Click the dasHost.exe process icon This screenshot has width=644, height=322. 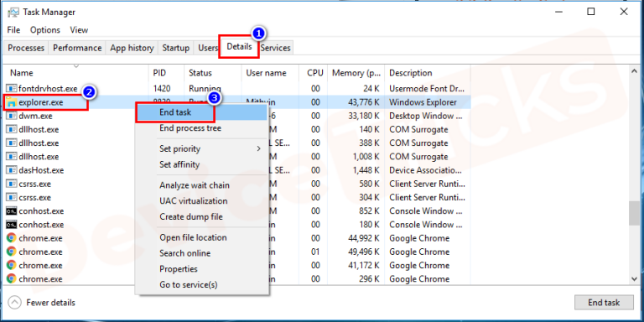(11, 170)
